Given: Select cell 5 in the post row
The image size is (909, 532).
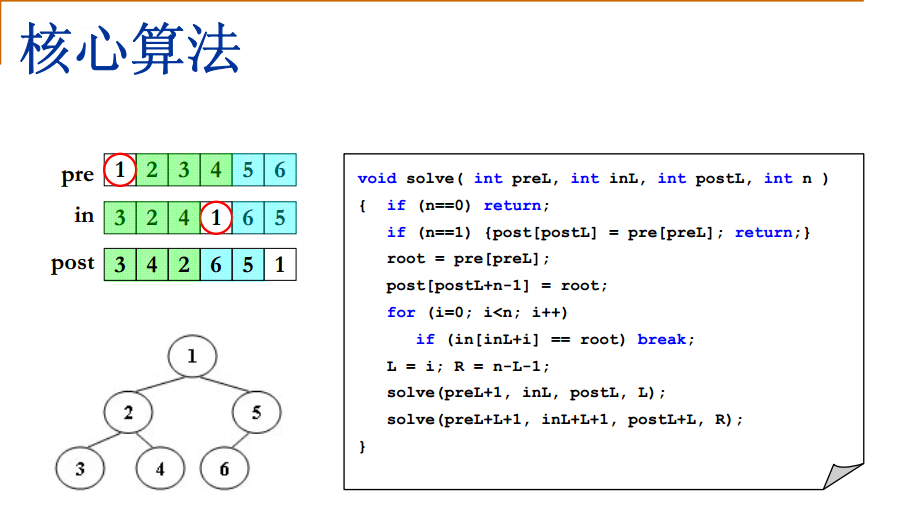Looking at the screenshot, I should coord(248,265).
